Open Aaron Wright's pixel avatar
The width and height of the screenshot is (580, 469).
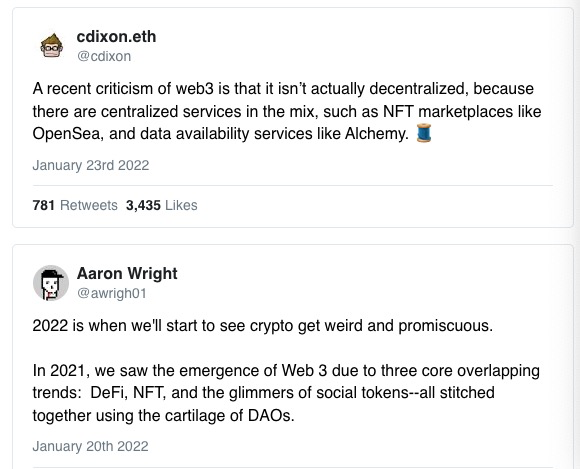pyautogui.click(x=51, y=283)
